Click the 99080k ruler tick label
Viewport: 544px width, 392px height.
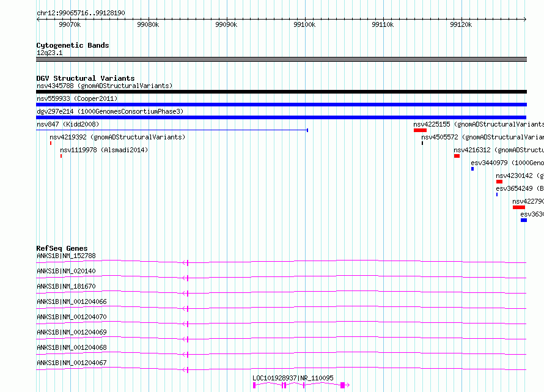tap(148, 24)
